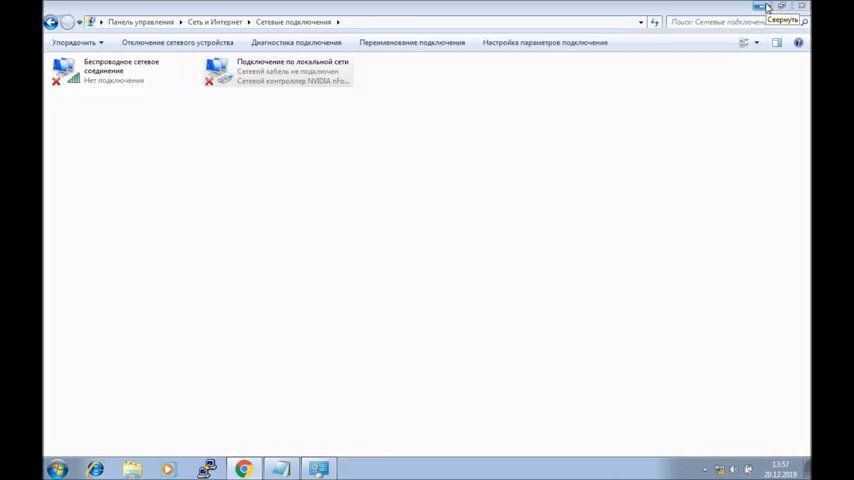Click Настройка параметров подключения

[x=545, y=42]
